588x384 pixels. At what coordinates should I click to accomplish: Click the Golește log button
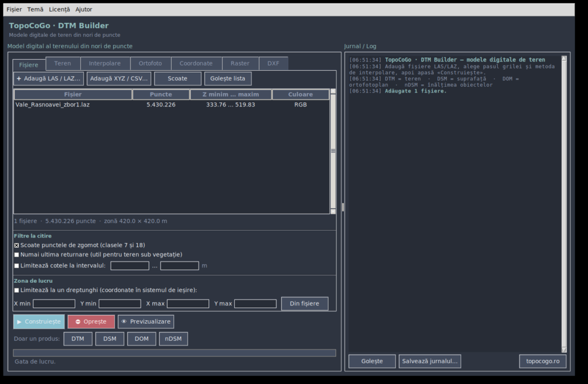coord(372,361)
